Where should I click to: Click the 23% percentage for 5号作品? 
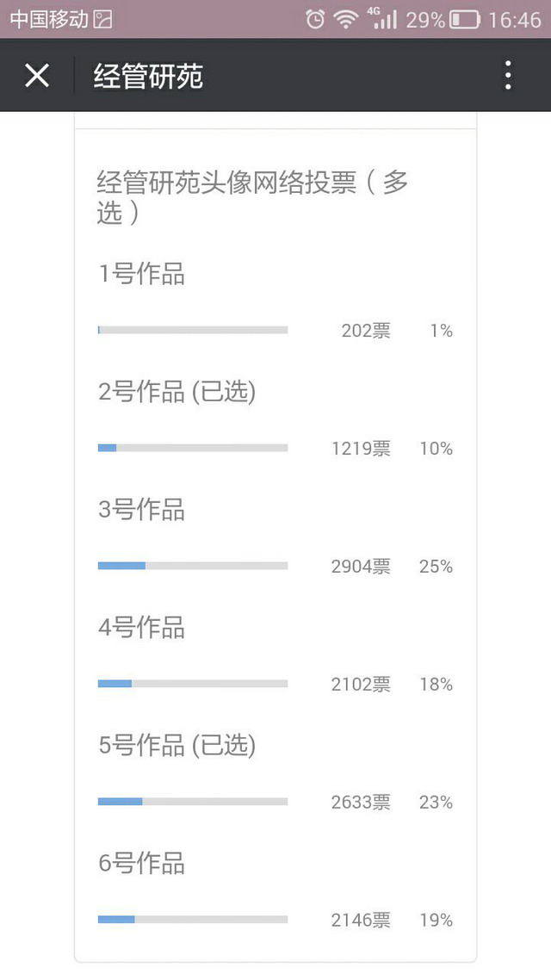point(436,803)
